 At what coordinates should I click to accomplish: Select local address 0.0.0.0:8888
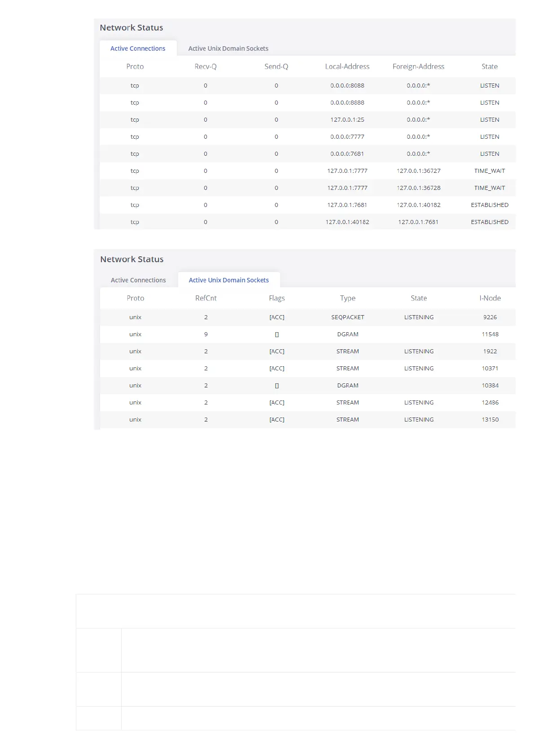pos(347,102)
